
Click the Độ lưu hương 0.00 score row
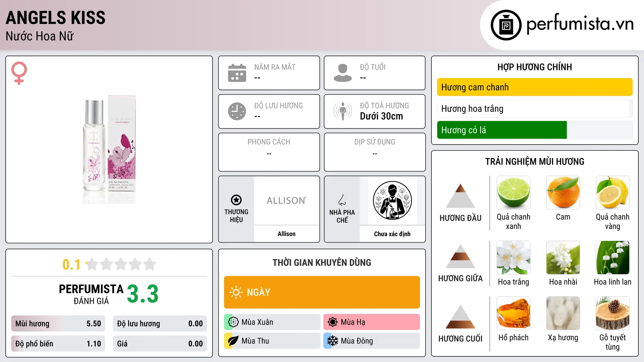tap(160, 324)
